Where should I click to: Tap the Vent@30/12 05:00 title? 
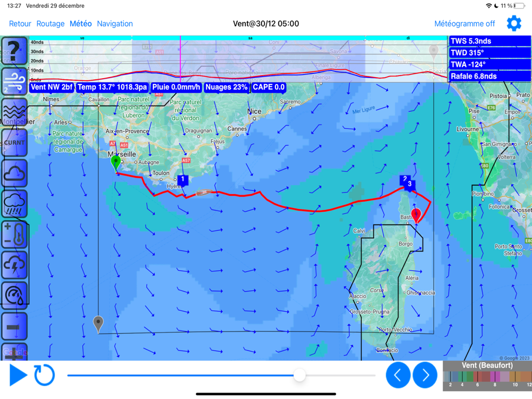click(x=266, y=24)
